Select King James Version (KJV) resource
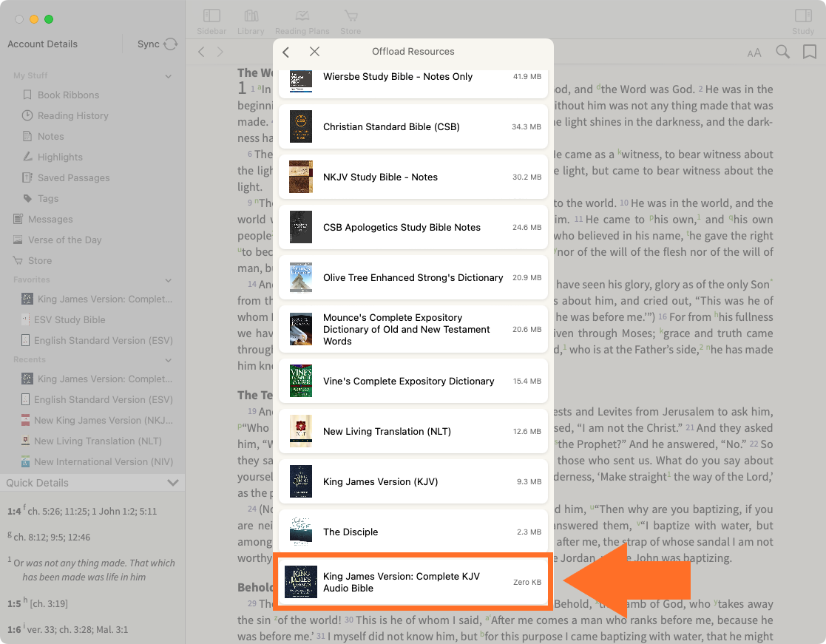The width and height of the screenshot is (826, 644). tap(413, 481)
